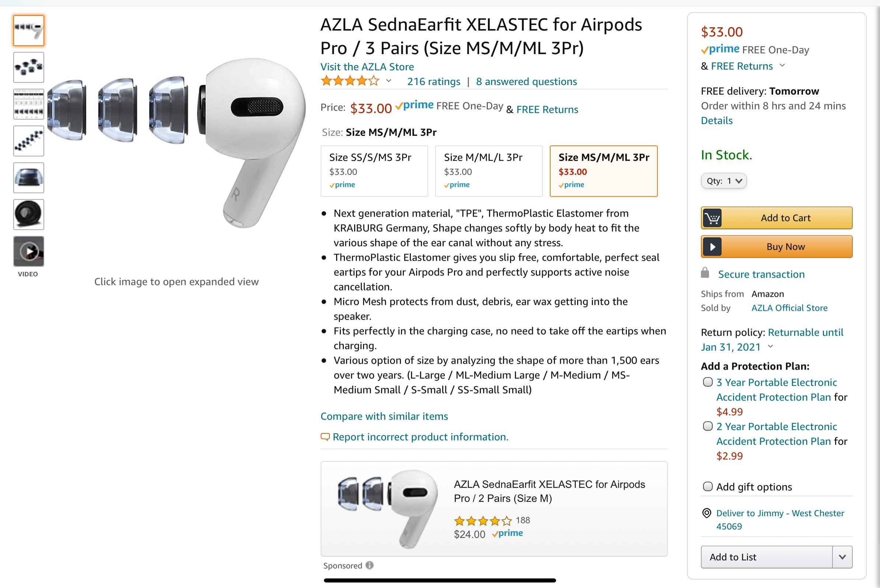Expand the Add to List dropdown arrow
Viewport: 880px width, 588px height.
842,557
